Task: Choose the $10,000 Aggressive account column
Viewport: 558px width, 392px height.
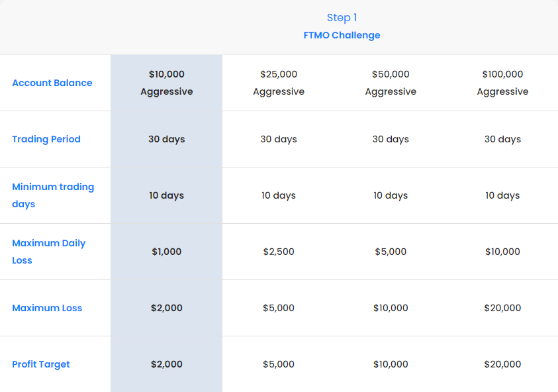Action: pyautogui.click(x=167, y=83)
